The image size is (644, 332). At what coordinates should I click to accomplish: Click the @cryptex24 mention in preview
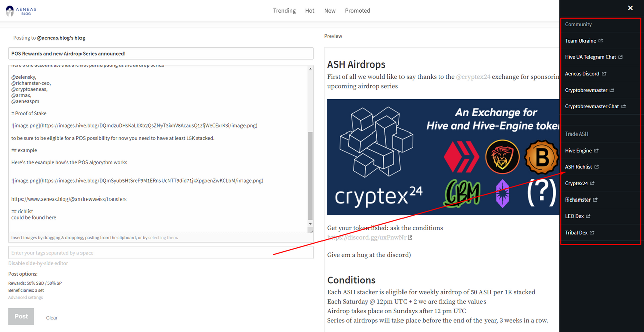473,77
